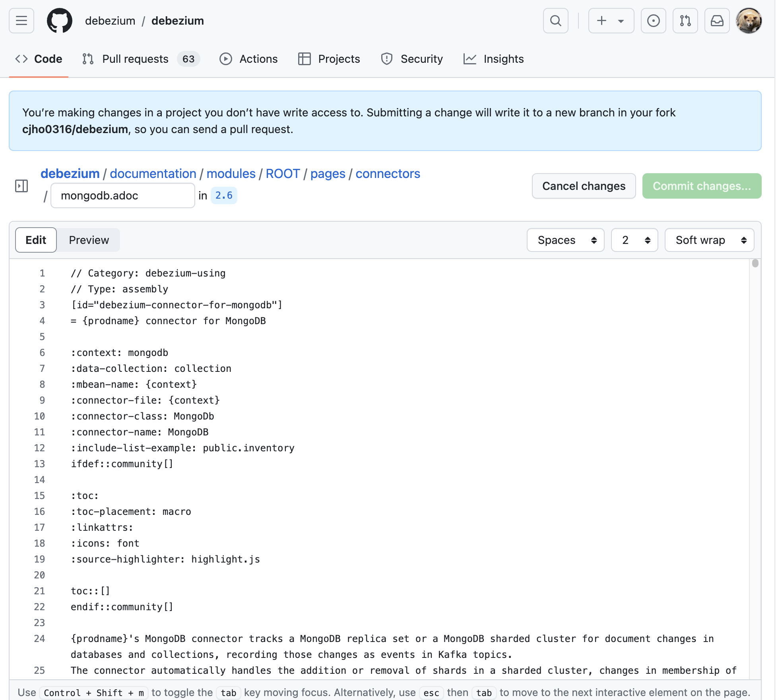Open the notifications inbox icon
The image size is (776, 700).
click(717, 21)
